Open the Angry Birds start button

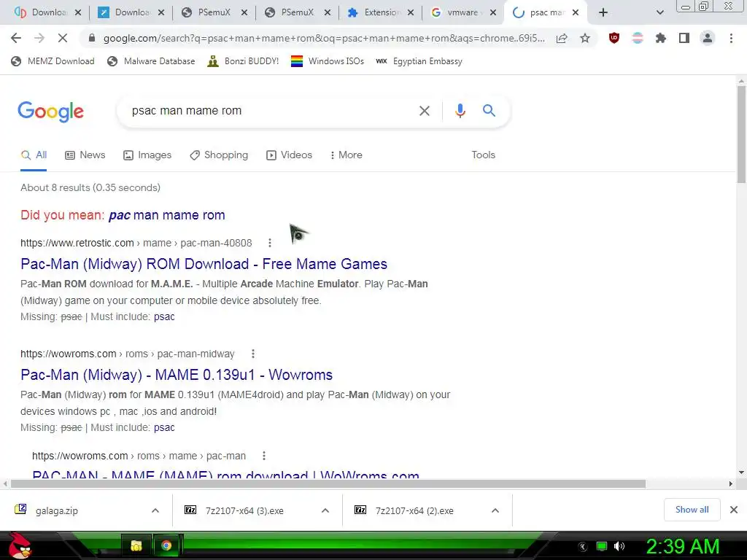(20, 545)
